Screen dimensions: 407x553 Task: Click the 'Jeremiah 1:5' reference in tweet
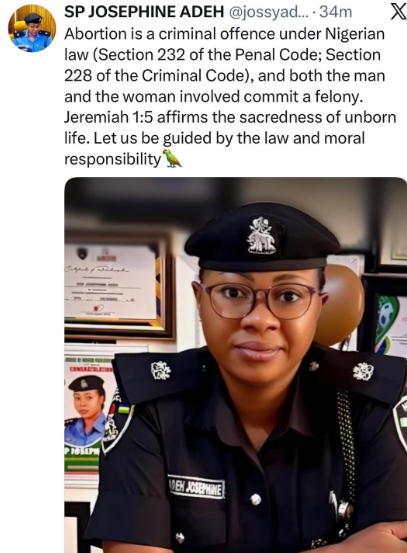[109, 117]
